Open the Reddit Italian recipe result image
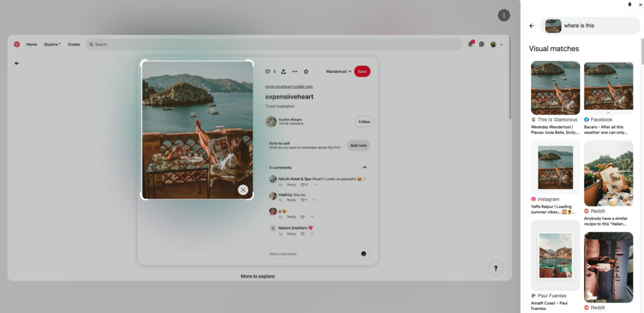Viewport: 644px width, 313px height. click(x=609, y=173)
